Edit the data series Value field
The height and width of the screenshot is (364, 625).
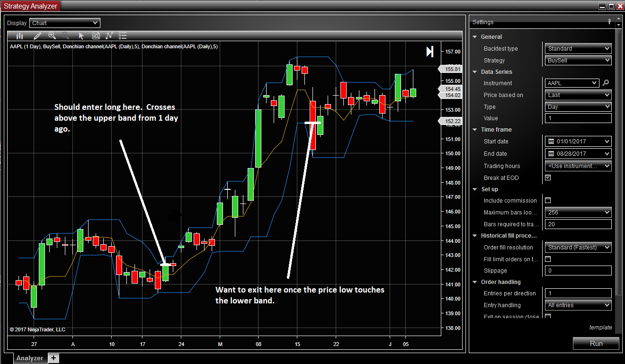pos(578,118)
